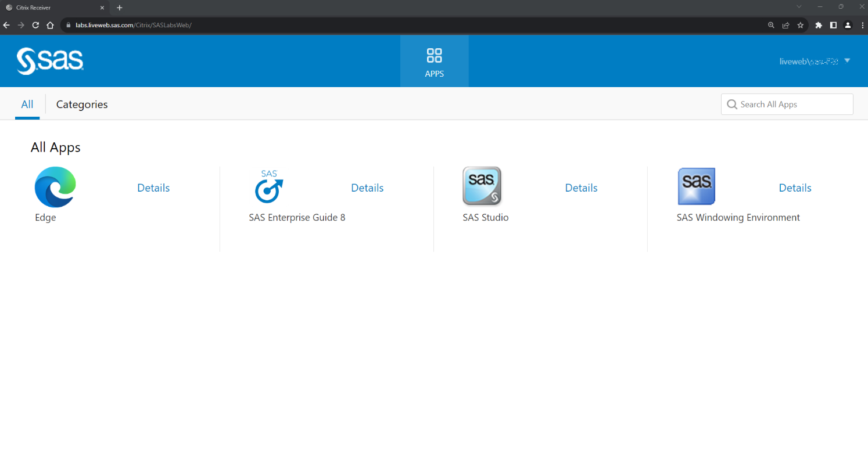Open the tab search chevron
The image size is (868, 468).
point(799,6)
